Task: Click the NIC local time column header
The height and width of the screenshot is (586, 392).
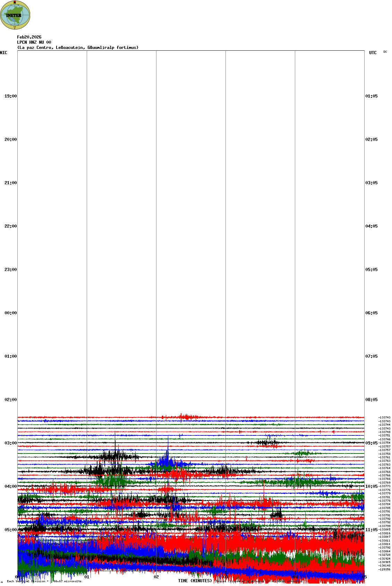Action: click(x=3, y=53)
